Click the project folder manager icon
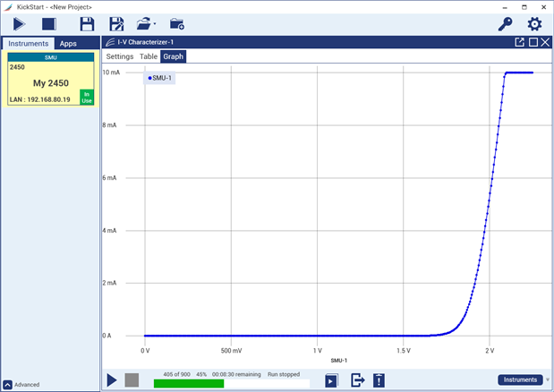554x392 pixels. tap(176, 24)
